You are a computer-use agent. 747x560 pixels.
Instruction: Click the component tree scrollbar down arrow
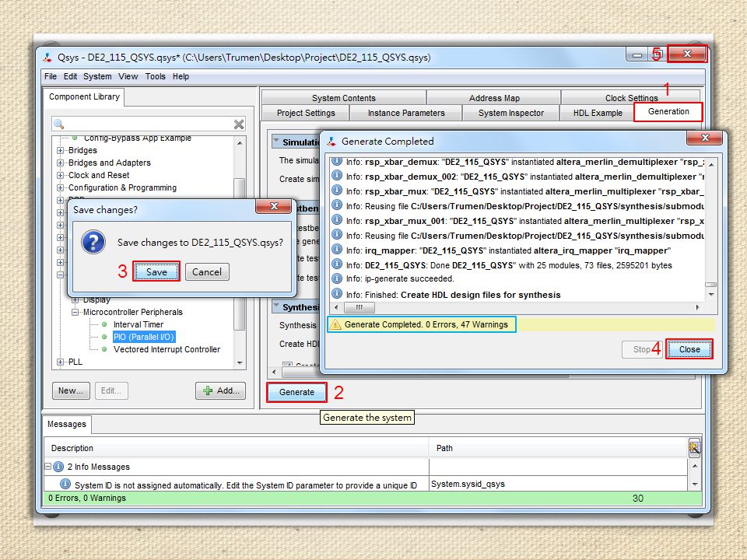tap(240, 363)
